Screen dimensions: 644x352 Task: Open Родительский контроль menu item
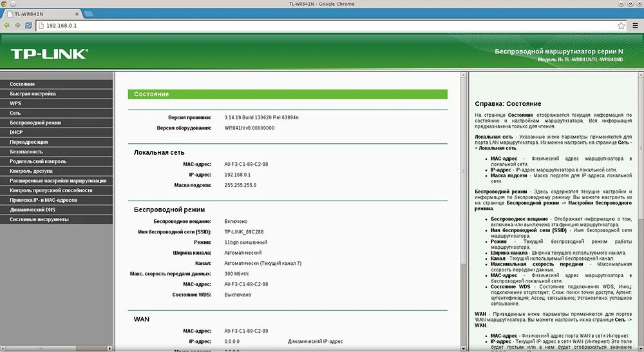56,161
